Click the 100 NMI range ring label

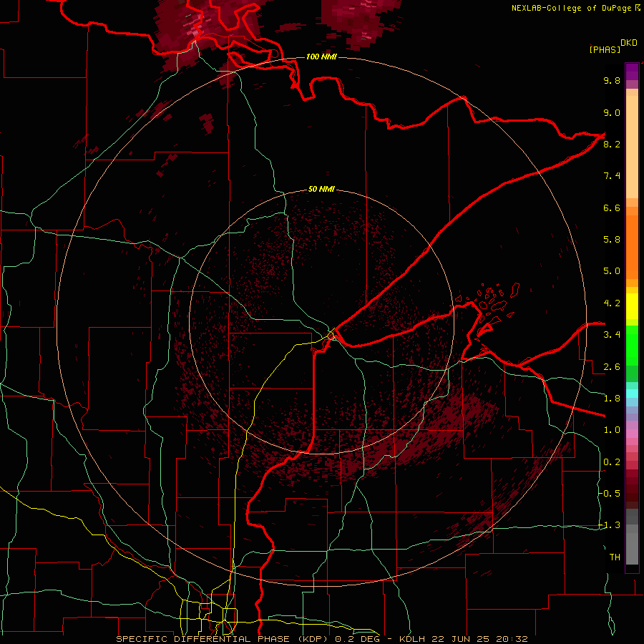(321, 57)
